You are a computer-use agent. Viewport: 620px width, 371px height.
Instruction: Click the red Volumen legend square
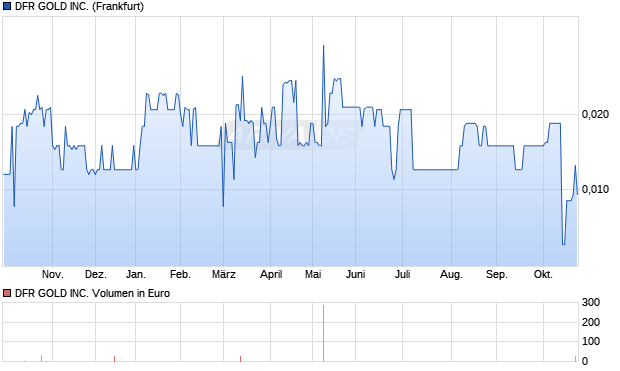click(7, 293)
